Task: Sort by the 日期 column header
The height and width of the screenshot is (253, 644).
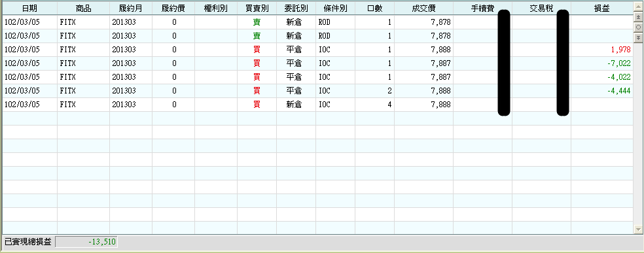Action: tap(29, 8)
